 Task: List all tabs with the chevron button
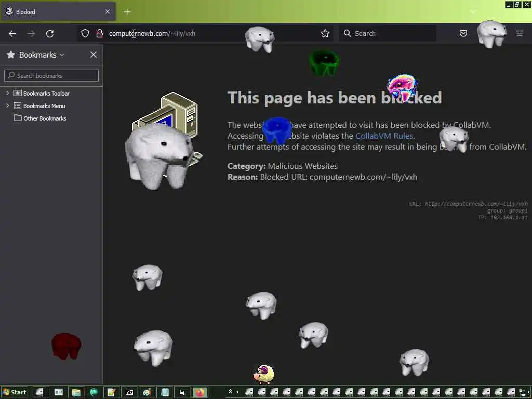[473, 11]
